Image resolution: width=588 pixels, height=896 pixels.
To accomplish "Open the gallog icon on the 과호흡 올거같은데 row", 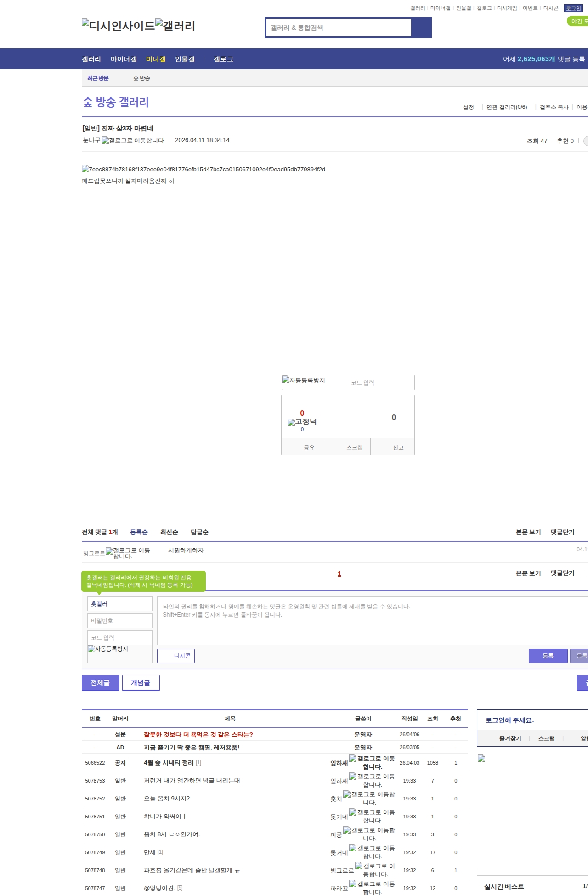I will coord(375,870).
